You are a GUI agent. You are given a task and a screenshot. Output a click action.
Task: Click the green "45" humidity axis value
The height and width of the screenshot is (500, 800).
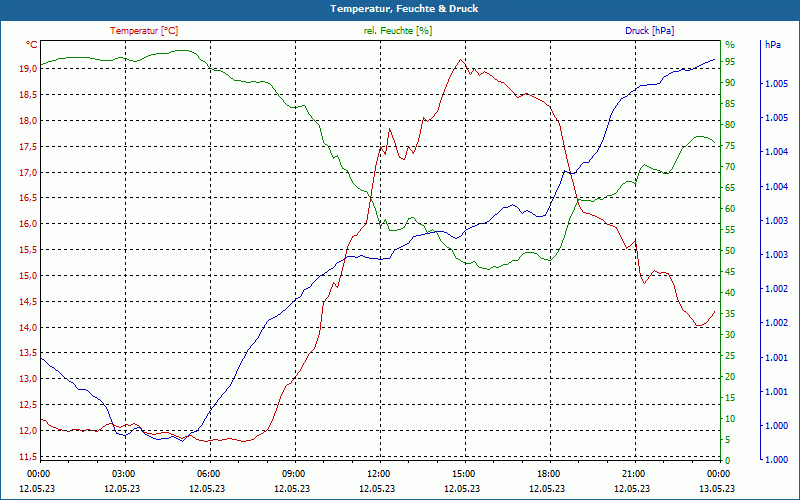pyautogui.click(x=730, y=272)
